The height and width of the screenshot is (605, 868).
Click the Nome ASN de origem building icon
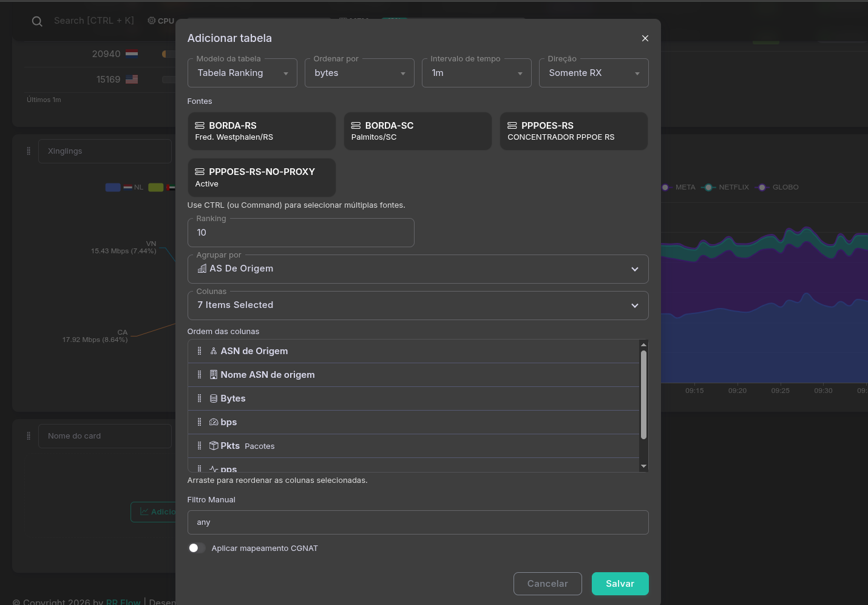click(x=214, y=375)
